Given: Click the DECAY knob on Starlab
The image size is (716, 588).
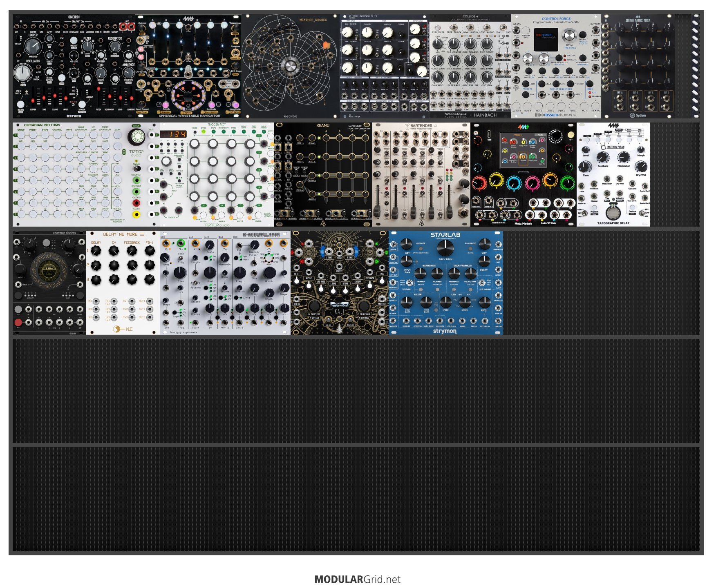Looking at the screenshot, I should tap(484, 261).
